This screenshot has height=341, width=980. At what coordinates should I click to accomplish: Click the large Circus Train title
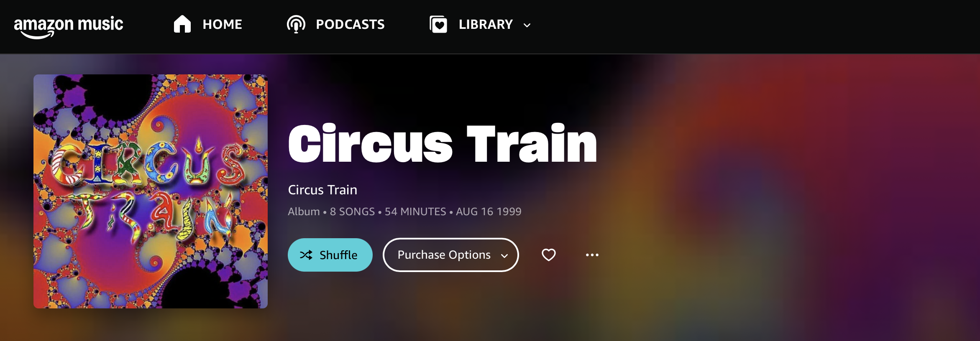point(443,144)
